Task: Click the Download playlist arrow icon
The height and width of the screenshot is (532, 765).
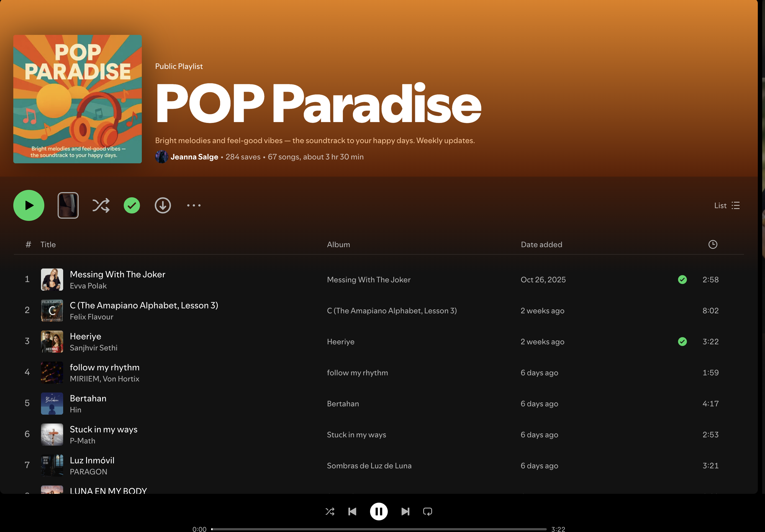Action: point(163,205)
